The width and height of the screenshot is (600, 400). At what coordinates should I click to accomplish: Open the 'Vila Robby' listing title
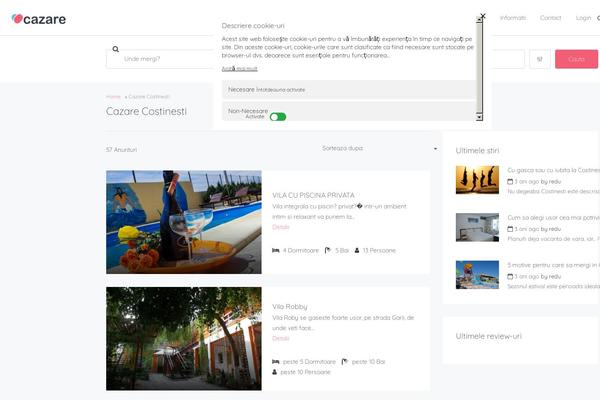(x=290, y=307)
